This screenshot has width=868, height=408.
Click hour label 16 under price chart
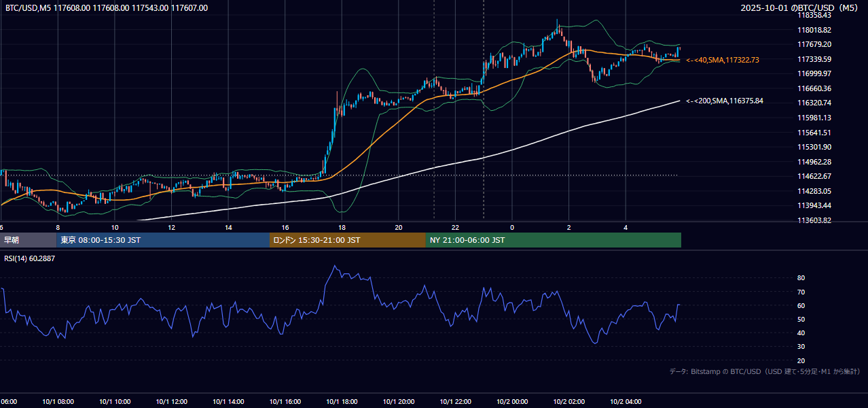pos(285,227)
